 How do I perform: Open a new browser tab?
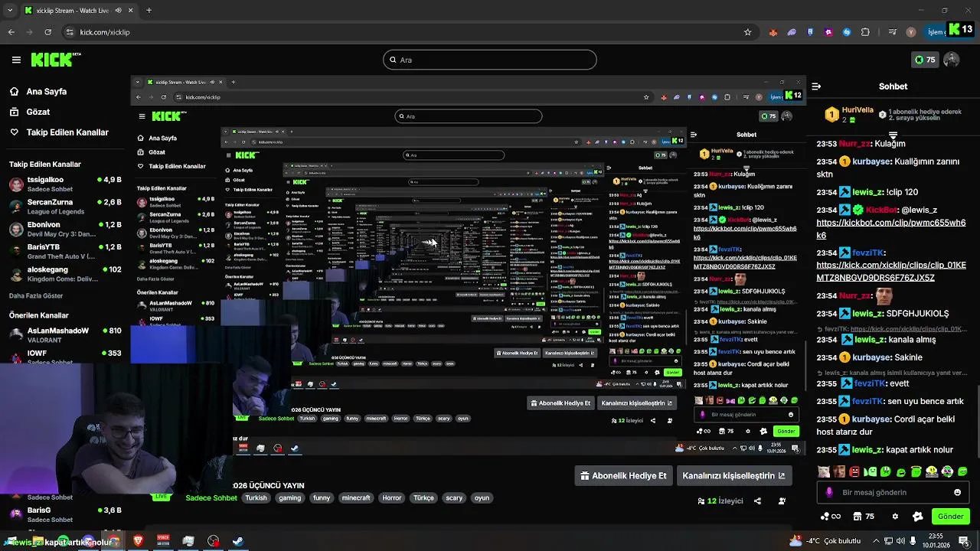coord(149,11)
